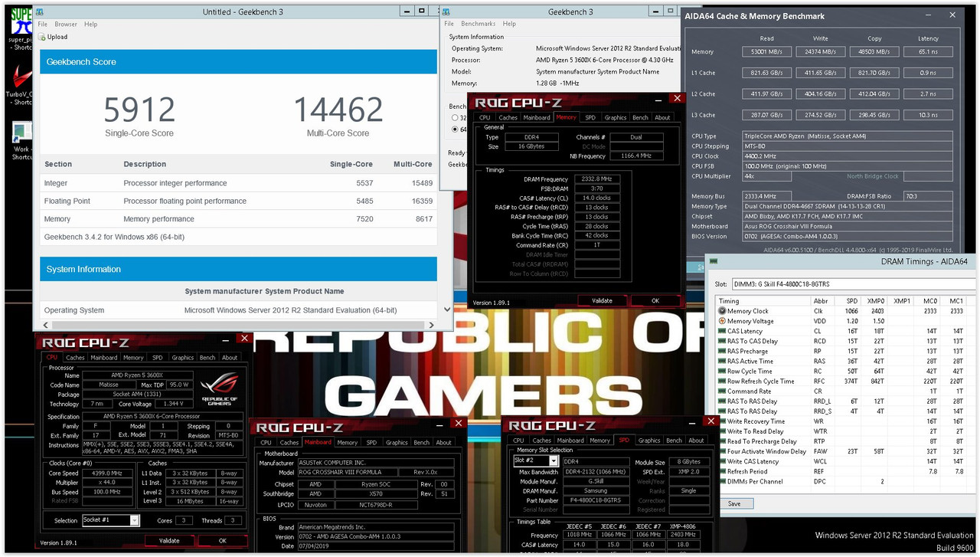The image size is (980, 557).
Task: Click the Part Number field F4-4800C18-8GTRS
Action: point(597,500)
